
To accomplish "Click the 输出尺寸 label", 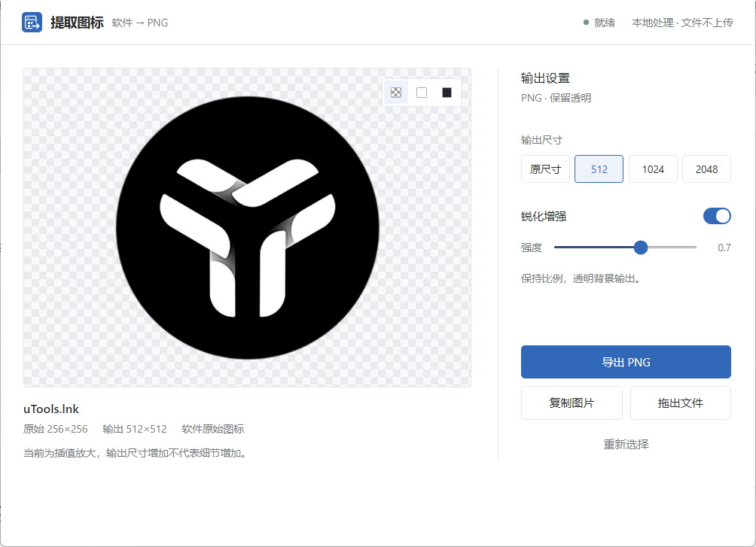I will [x=541, y=140].
